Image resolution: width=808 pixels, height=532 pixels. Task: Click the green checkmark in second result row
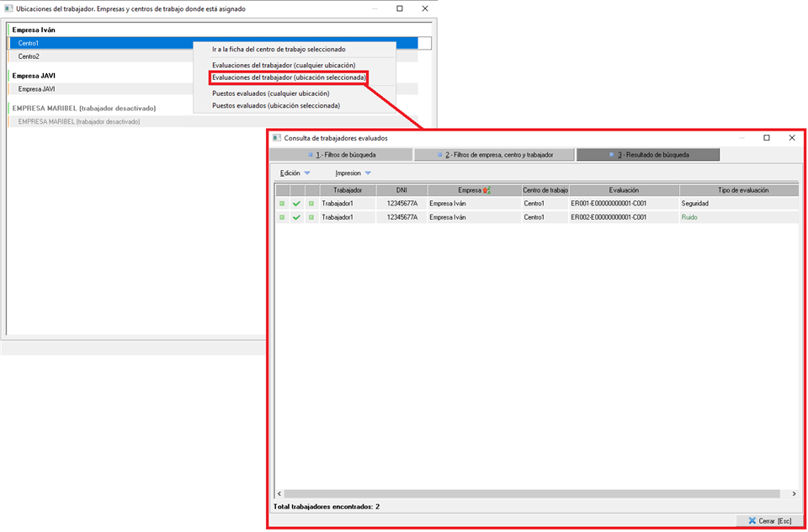coord(296,217)
